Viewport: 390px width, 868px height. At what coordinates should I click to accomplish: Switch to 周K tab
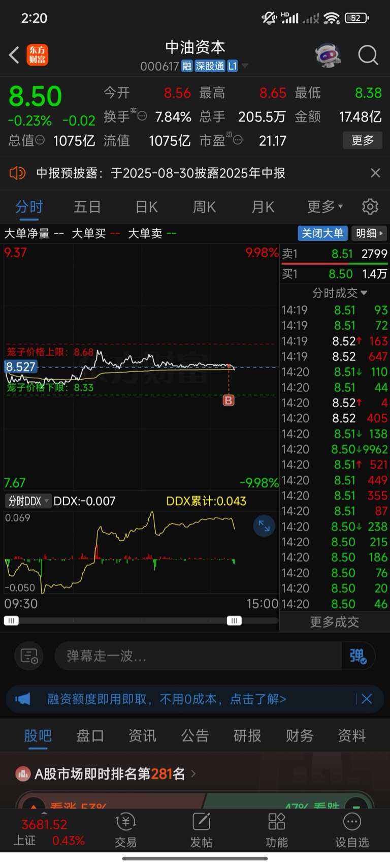[205, 207]
